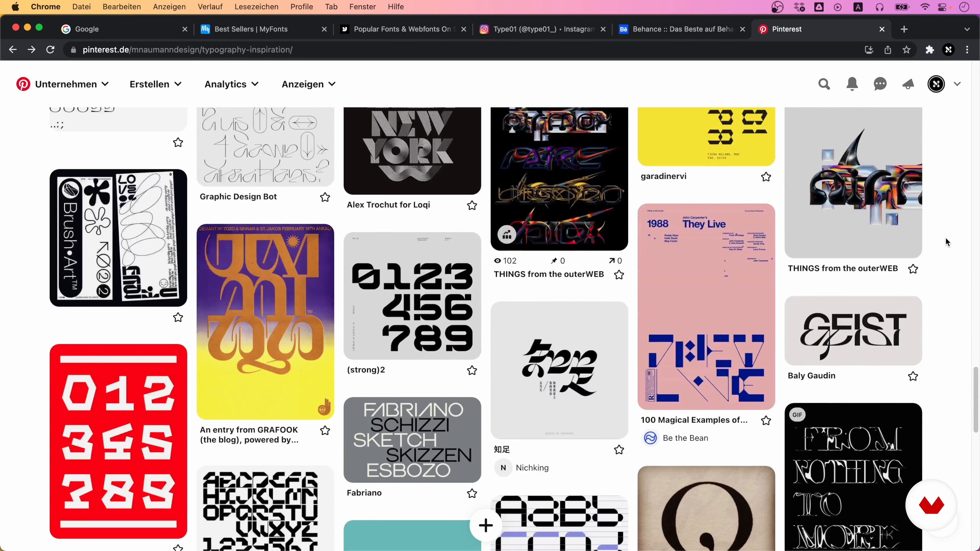Open the Pinterest search icon
980x551 pixels.
[x=824, y=84]
